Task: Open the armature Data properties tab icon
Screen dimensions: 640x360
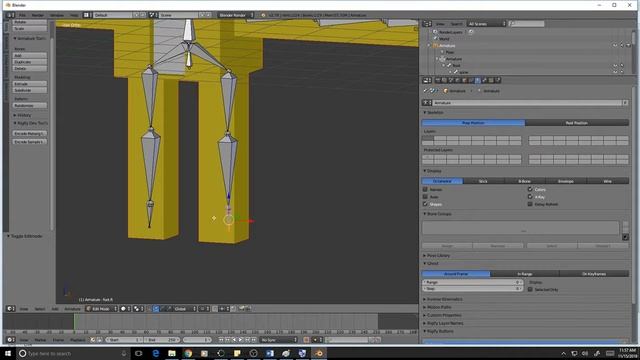Action: [x=478, y=80]
